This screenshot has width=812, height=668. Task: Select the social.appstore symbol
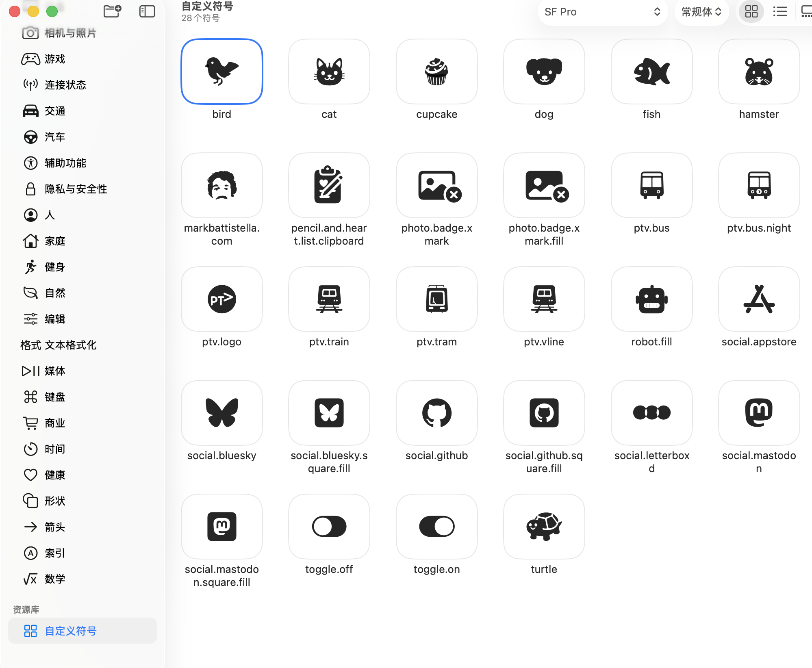759,299
